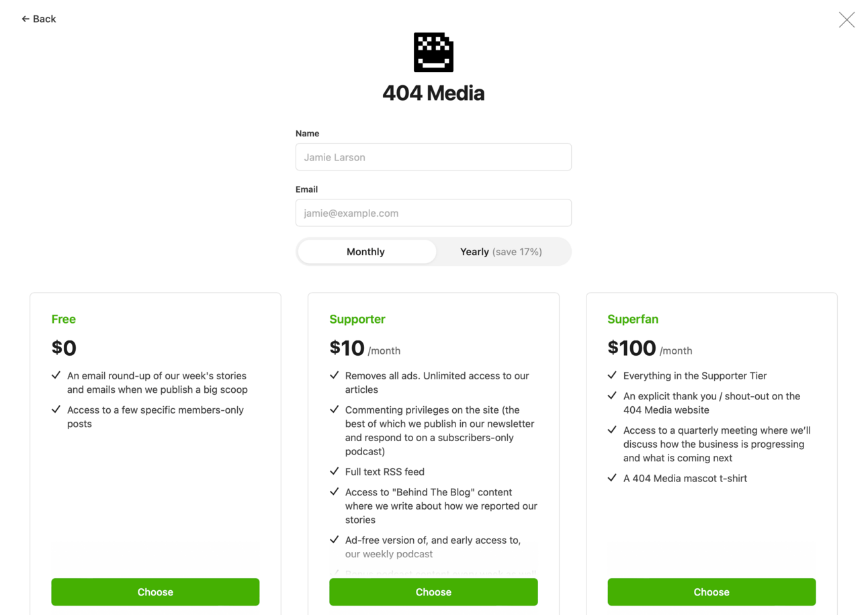Select the Monthly billing option
Screen dimensions: 868x615
[366, 252]
